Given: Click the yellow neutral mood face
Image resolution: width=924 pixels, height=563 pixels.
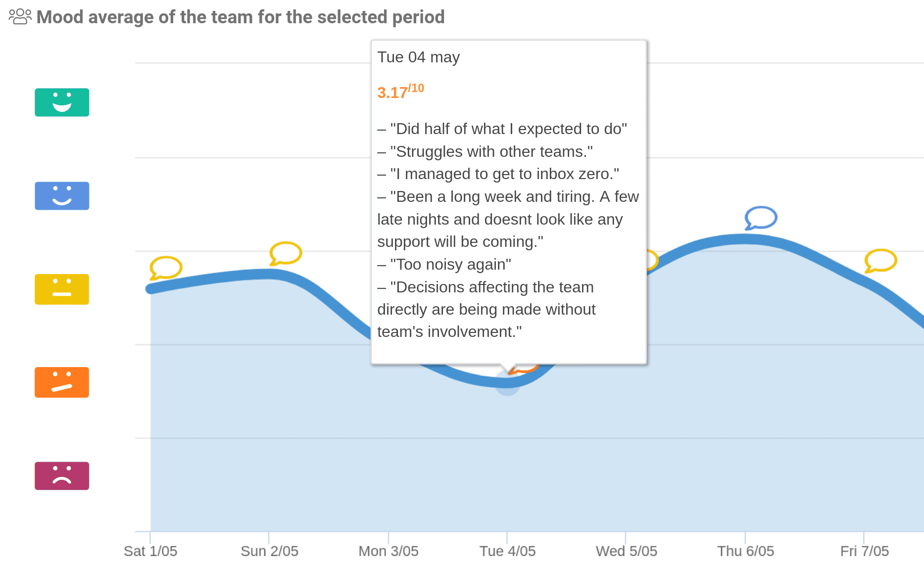Looking at the screenshot, I should tap(62, 289).
